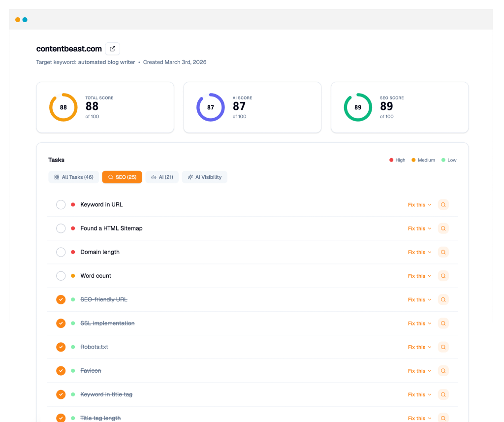504x422 pixels.
Task: Select the AI (21) tab
Action: 162,177
